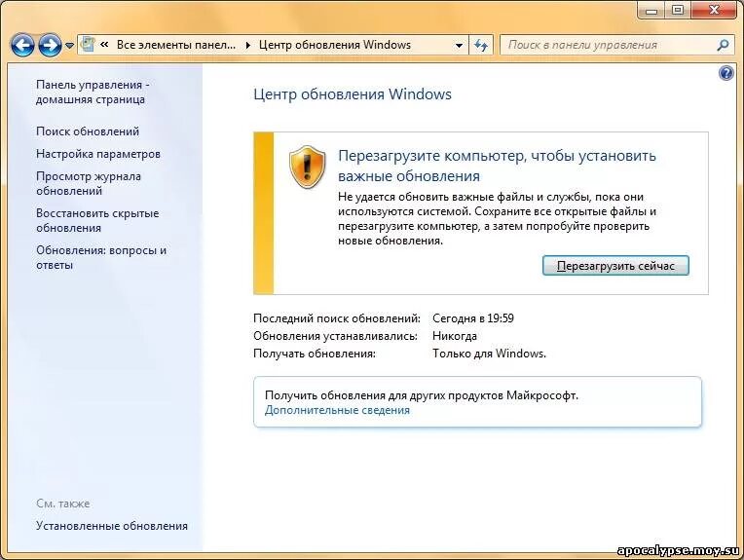744x560 pixels.
Task: Click the 'Перезагрузите компьютер' alert heading
Action: coord(497,166)
